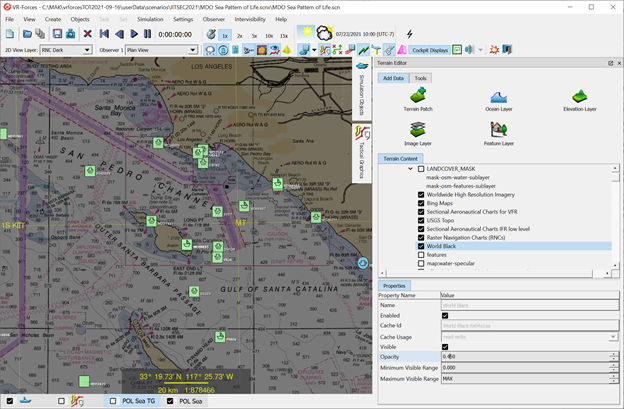
Task: Set simulation speed to 15x
Action: click(x=284, y=36)
